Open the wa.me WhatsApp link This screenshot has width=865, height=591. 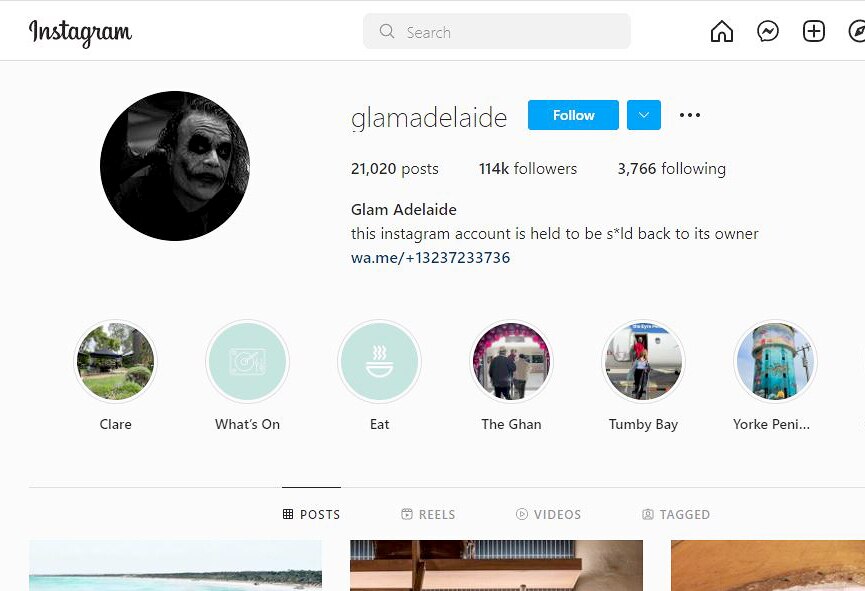pos(430,258)
